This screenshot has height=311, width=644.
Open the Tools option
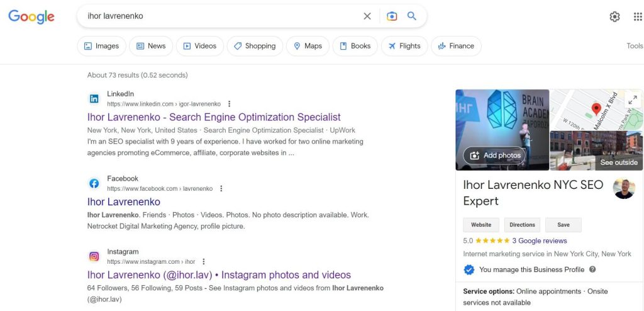click(635, 46)
